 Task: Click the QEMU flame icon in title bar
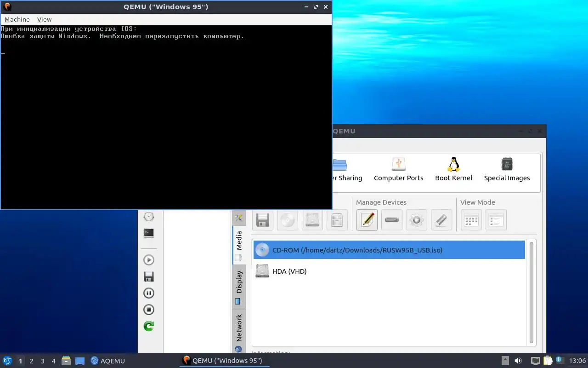7,7
